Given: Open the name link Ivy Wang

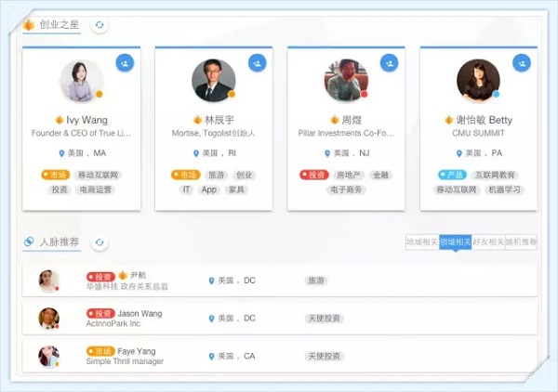Looking at the screenshot, I should (86, 120).
